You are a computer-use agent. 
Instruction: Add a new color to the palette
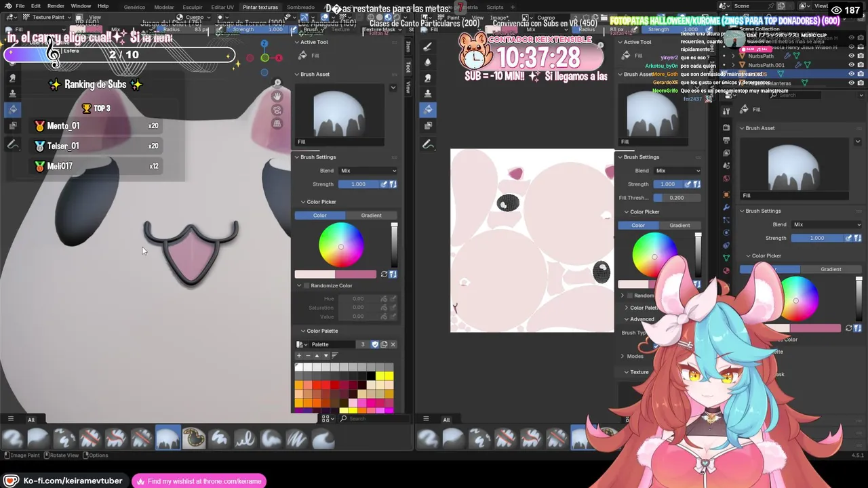click(299, 355)
